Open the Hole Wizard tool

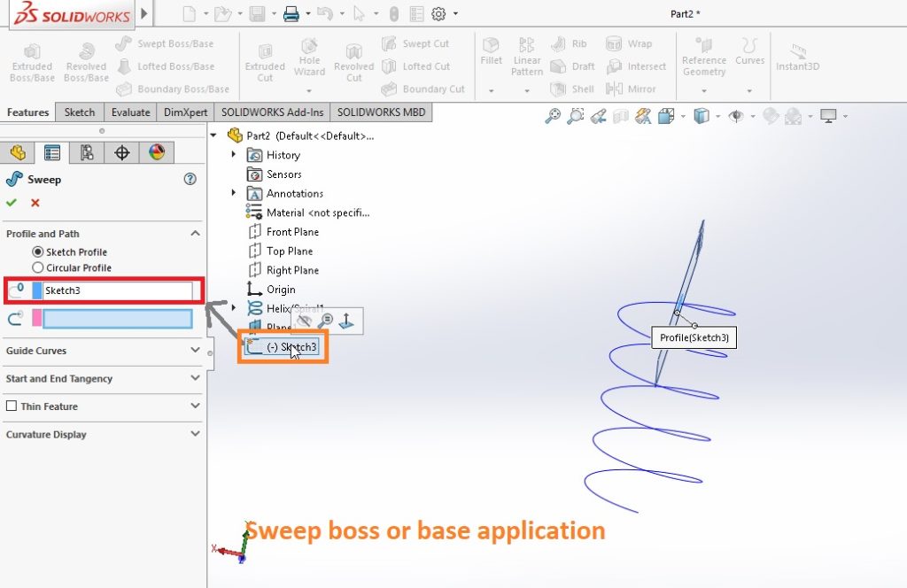click(x=309, y=58)
